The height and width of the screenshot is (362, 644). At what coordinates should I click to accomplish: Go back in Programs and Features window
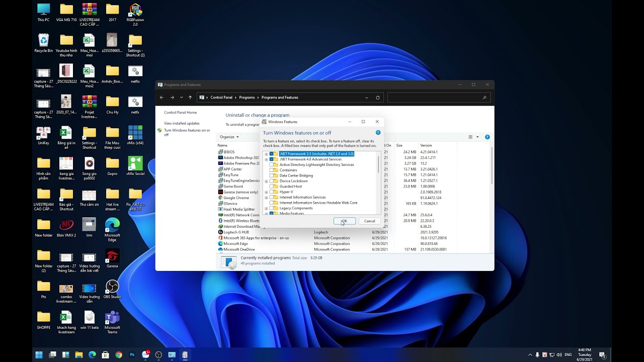coord(162,98)
